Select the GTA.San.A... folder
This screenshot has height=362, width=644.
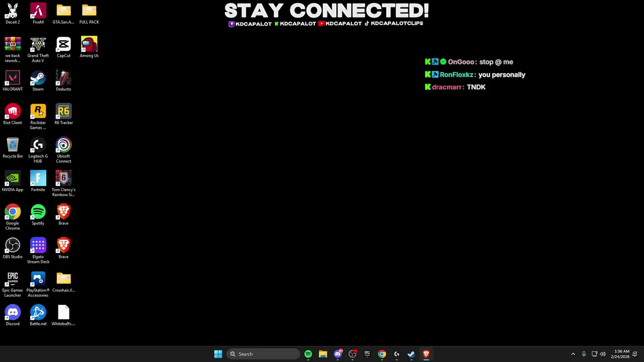(x=63, y=14)
